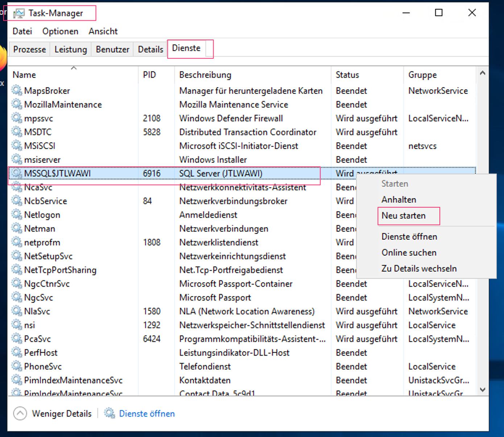The height and width of the screenshot is (437, 504).
Task: Click the gear icon beside MSSQL$JTLWAWI
Action: 17,173
